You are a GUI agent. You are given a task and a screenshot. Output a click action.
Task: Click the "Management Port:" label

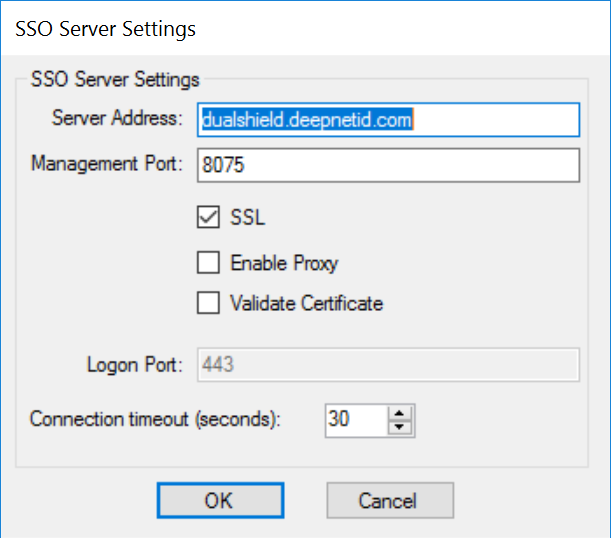pyautogui.click(x=106, y=164)
